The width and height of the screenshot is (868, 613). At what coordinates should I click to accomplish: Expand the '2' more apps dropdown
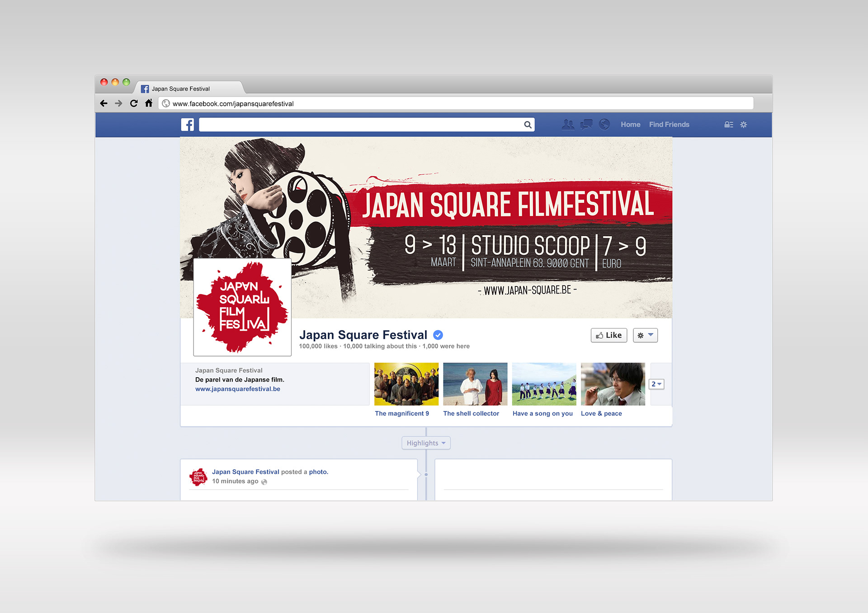click(x=656, y=384)
